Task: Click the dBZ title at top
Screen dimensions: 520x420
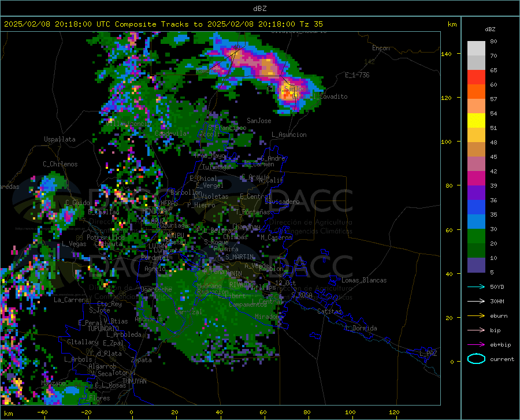Action: click(259, 9)
